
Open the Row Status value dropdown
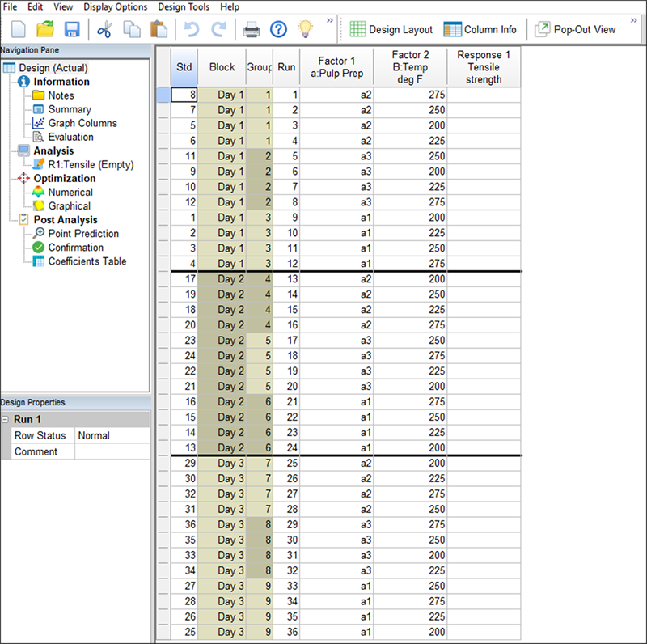click(x=112, y=435)
